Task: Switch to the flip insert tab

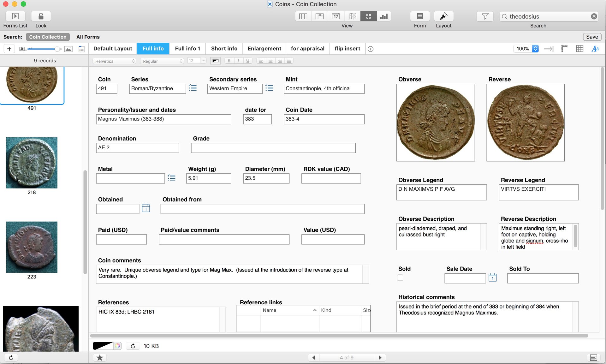Action: (x=347, y=49)
